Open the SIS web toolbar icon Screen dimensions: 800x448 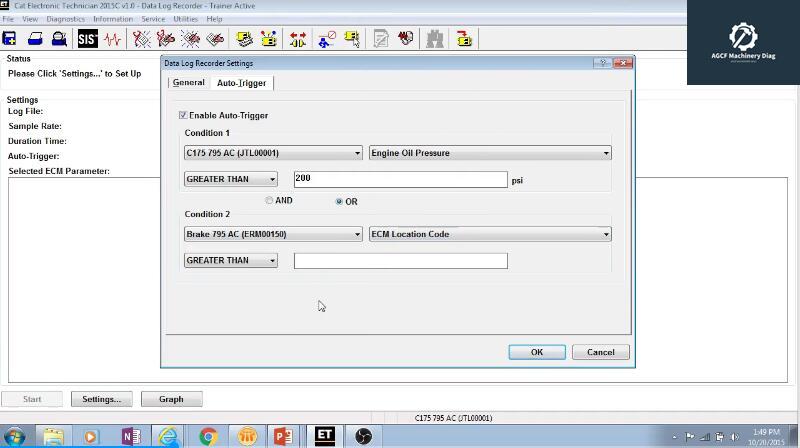87,39
